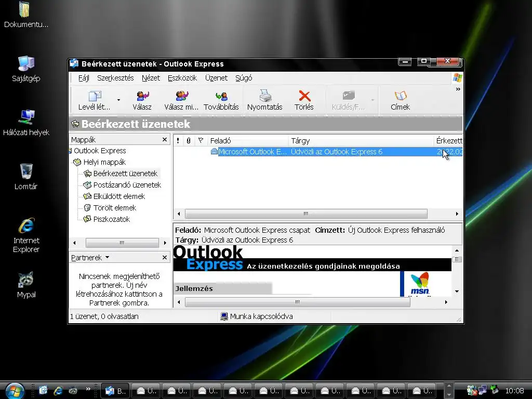This screenshot has height=399, width=532.
Task: Click preview pane horizontal scrollbar thumb
Action: (x=297, y=302)
